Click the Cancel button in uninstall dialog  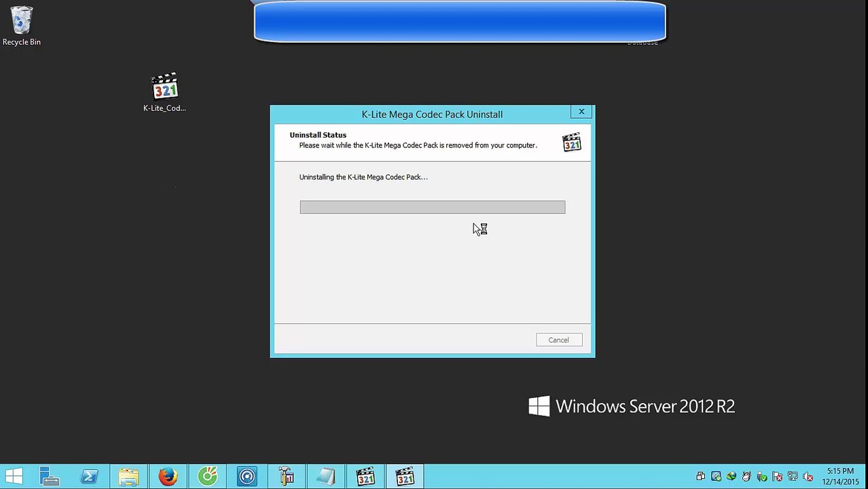(559, 340)
